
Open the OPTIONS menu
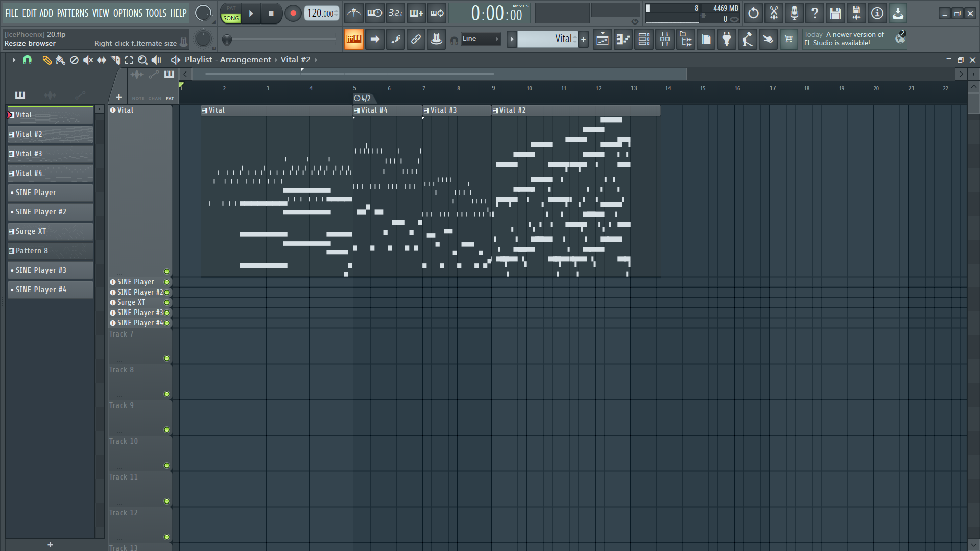point(128,13)
